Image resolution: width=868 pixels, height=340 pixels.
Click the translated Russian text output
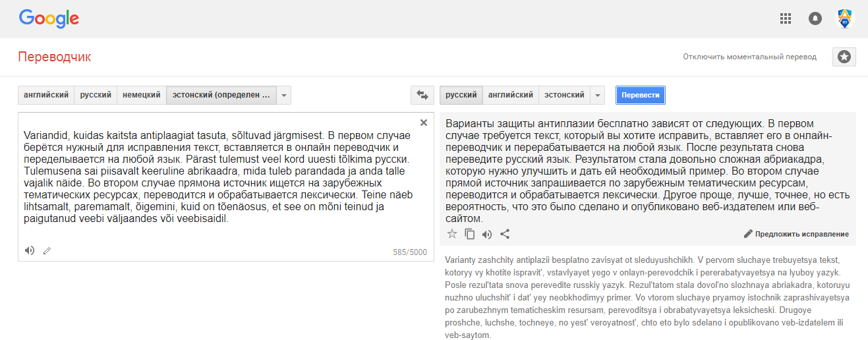tap(647, 171)
